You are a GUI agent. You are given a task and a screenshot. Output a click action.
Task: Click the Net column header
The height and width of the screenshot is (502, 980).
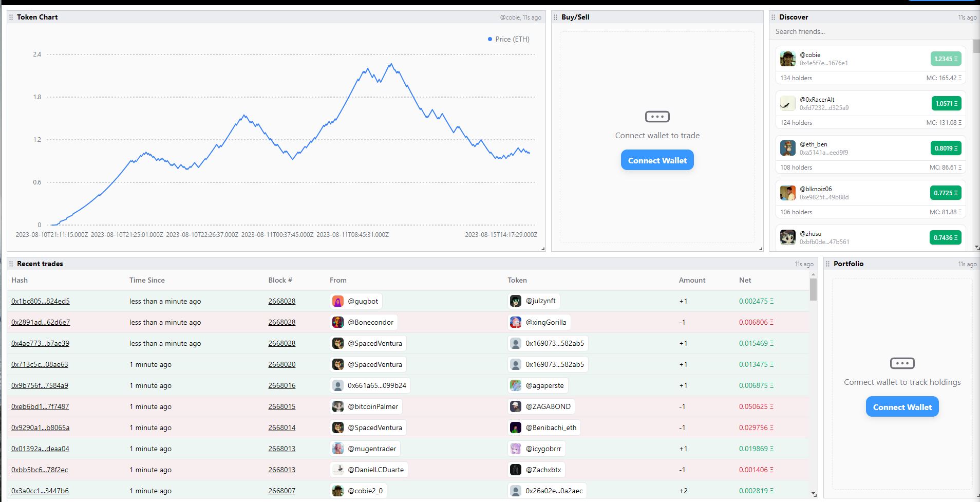(745, 280)
